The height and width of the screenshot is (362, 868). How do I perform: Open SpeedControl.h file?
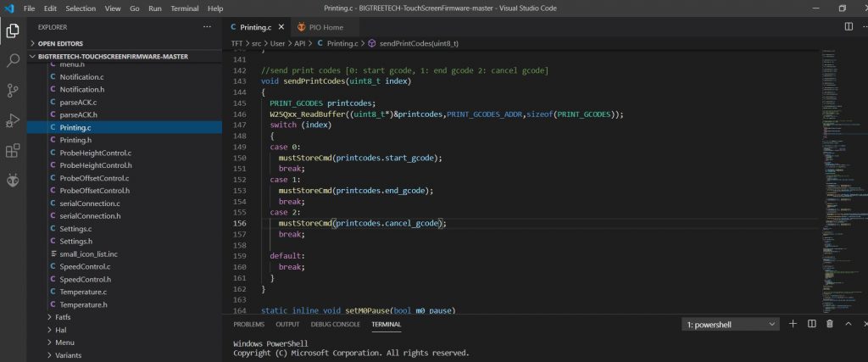125,280
